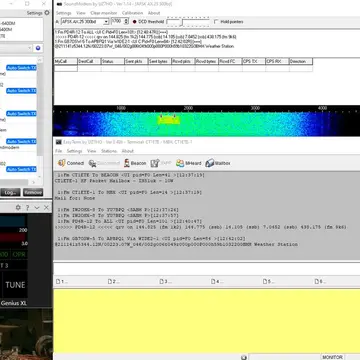Screen dimensions: 360x360
Task: Collapse the tuner panel with chevron
Action: 37,208
